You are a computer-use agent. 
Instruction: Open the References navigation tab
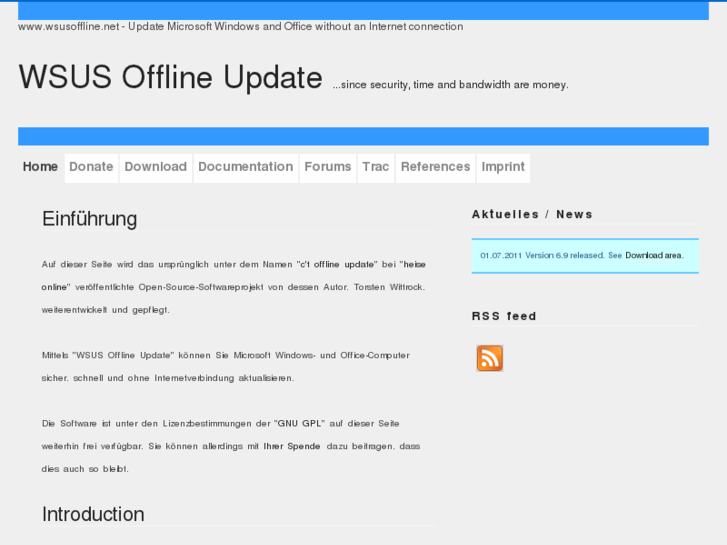pos(435,167)
